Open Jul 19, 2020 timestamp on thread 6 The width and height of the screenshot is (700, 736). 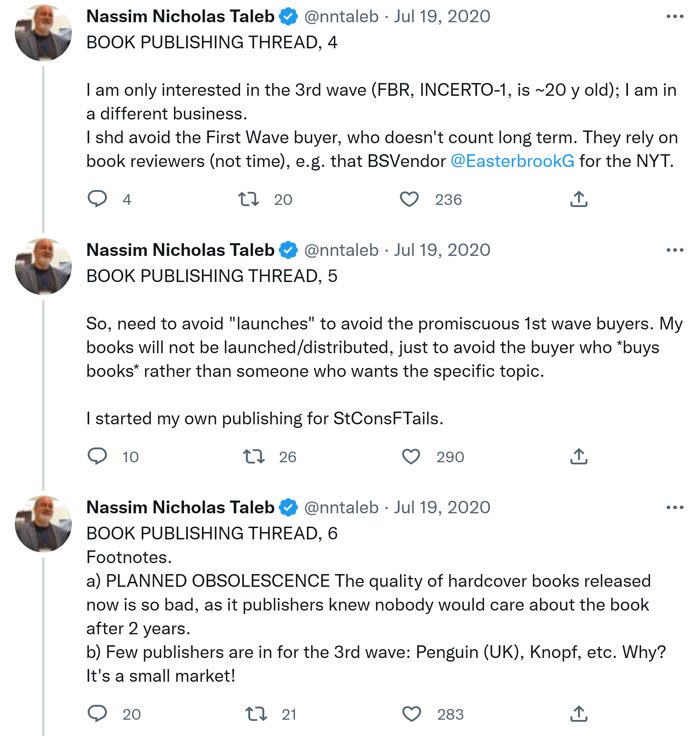(x=442, y=508)
